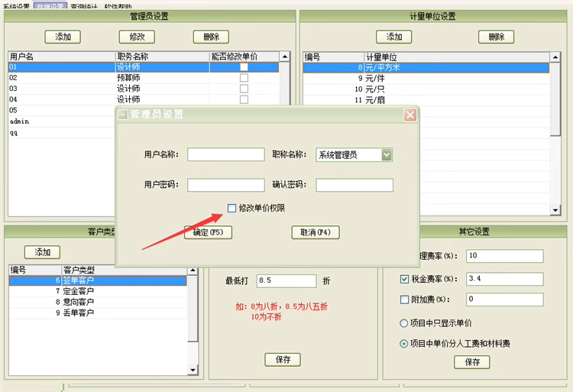The image size is (573, 392).
Task: Cancel with the 取消(F4) button
Action: pyautogui.click(x=316, y=232)
